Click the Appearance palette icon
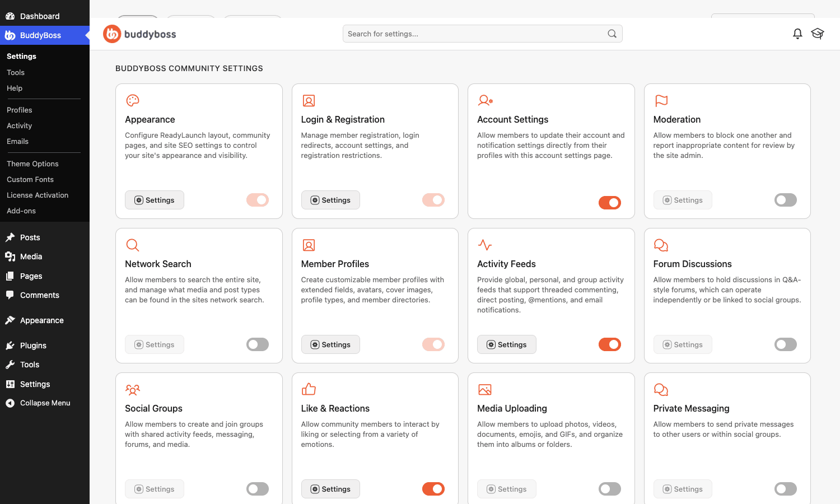 pos(133,100)
